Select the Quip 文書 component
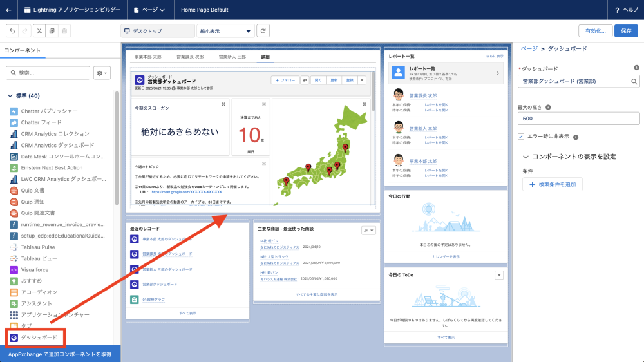 (x=32, y=190)
